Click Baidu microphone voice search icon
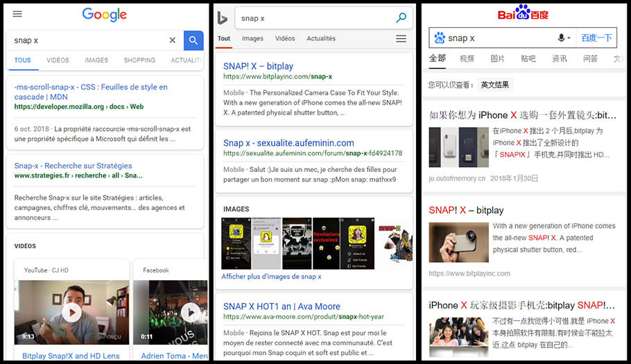 pos(562,38)
